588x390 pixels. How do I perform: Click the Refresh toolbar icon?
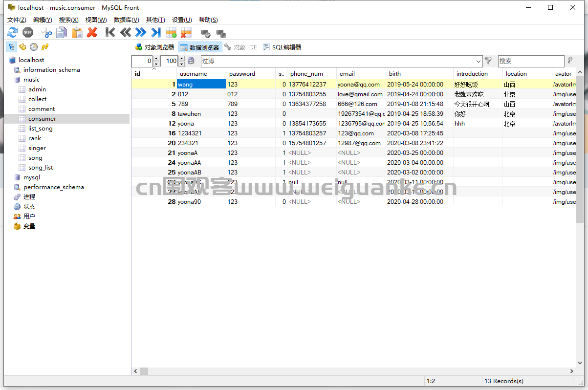[x=13, y=33]
